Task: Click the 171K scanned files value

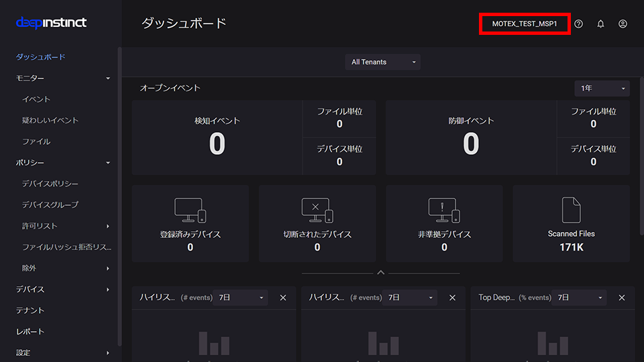Action: tap(572, 247)
